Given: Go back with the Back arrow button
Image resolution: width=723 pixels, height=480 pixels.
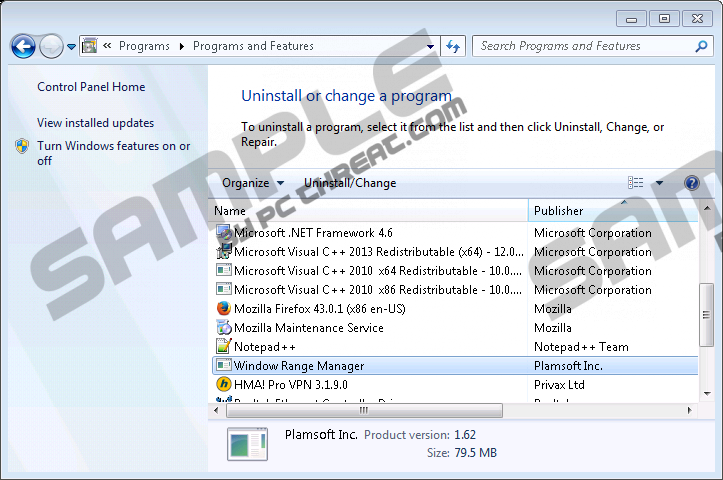Looking at the screenshot, I should 23,46.
